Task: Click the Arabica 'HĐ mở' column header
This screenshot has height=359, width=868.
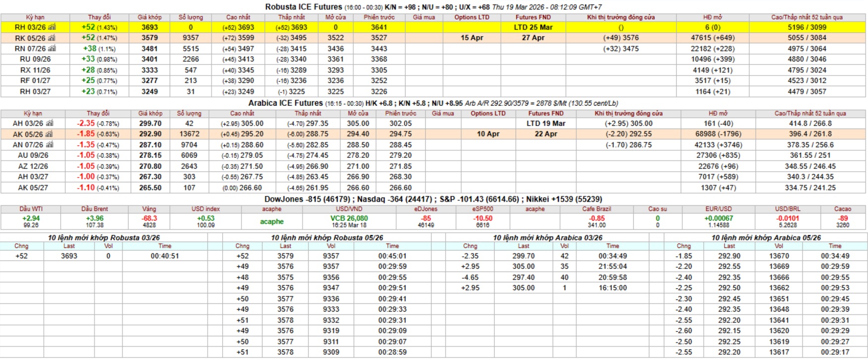Action: (x=718, y=114)
